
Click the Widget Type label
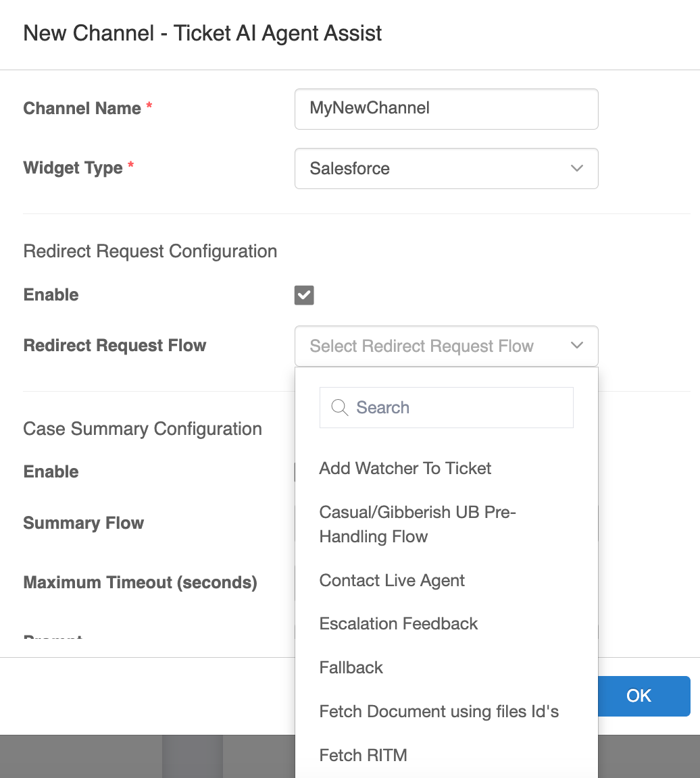73,168
